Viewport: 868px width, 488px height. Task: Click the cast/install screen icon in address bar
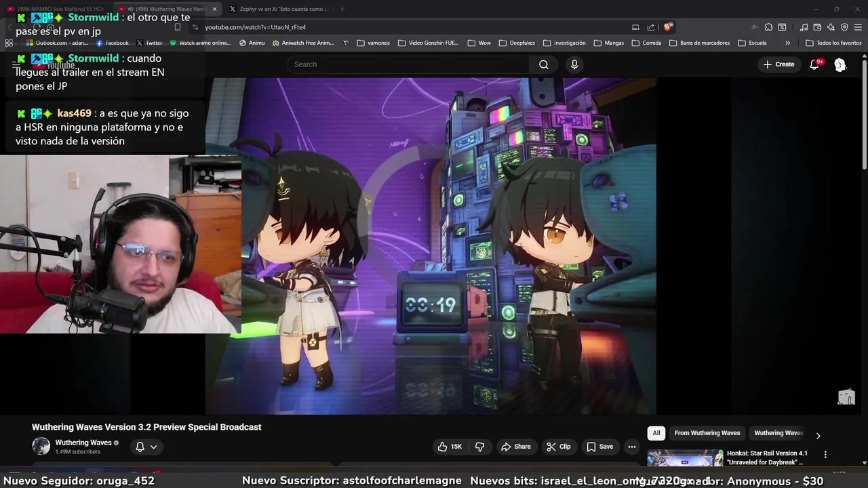[x=635, y=27]
